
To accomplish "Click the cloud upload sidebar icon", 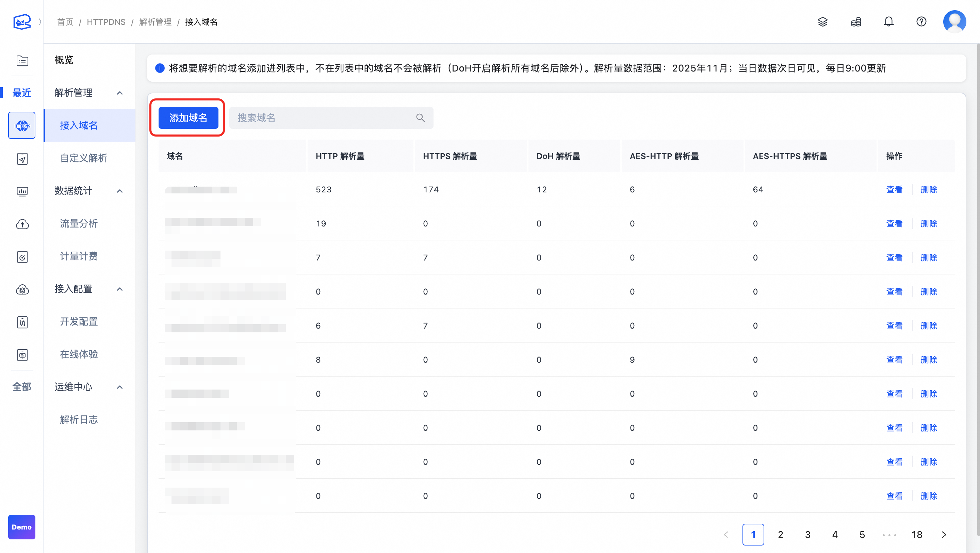I will (22, 224).
